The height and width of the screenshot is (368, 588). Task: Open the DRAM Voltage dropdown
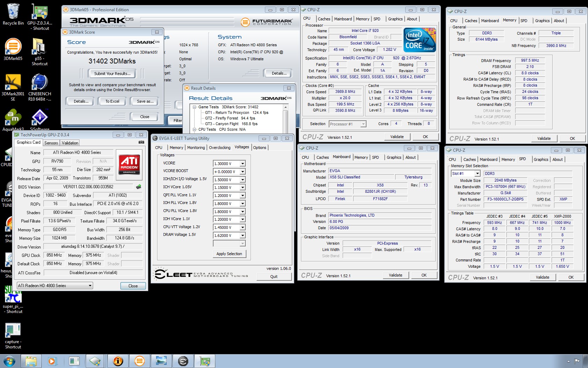tap(243, 236)
